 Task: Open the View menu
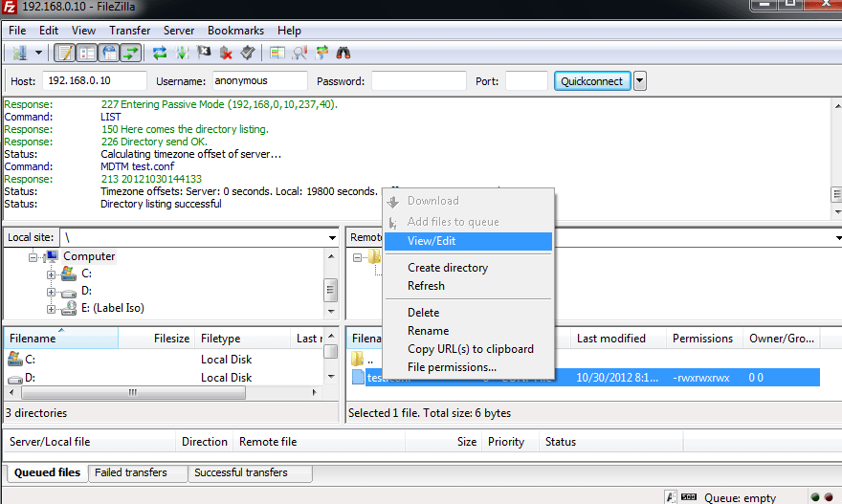tap(84, 31)
